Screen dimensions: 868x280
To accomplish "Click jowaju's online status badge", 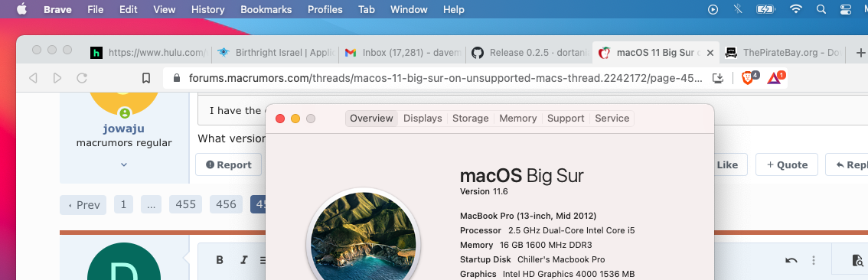I will (125, 113).
